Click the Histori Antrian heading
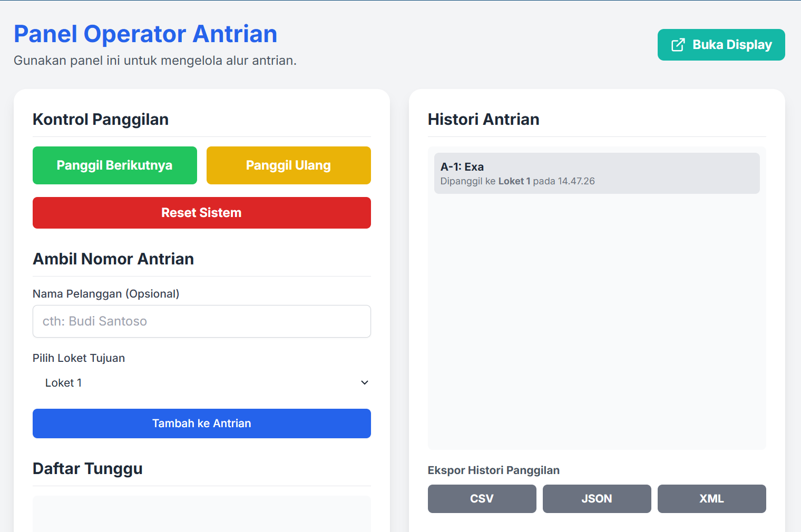801x532 pixels. [x=483, y=120]
